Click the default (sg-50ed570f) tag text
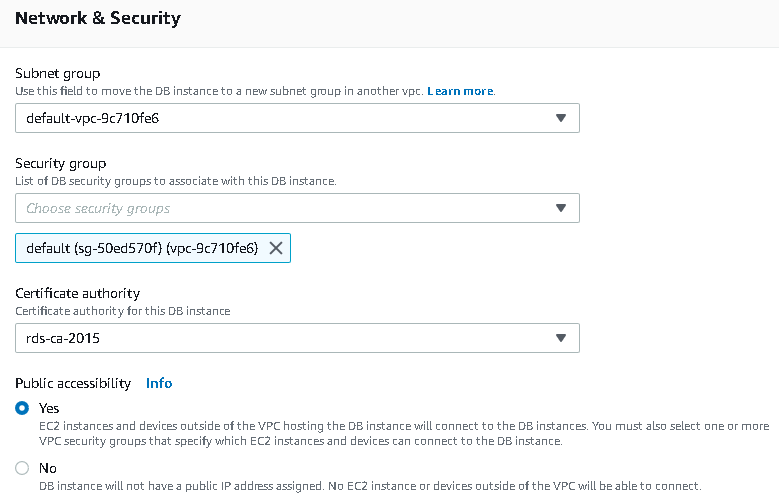Image resolution: width=779 pixels, height=499 pixels. (141, 248)
